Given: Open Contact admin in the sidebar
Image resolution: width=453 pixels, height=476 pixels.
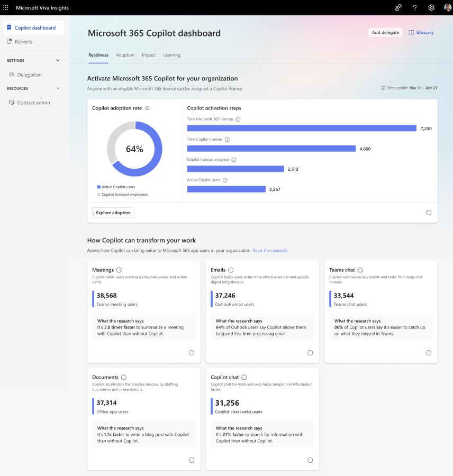Looking at the screenshot, I should pyautogui.click(x=34, y=102).
